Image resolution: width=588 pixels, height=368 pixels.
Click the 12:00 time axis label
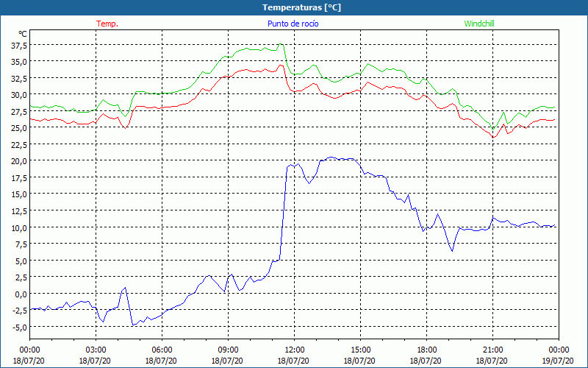click(x=295, y=350)
